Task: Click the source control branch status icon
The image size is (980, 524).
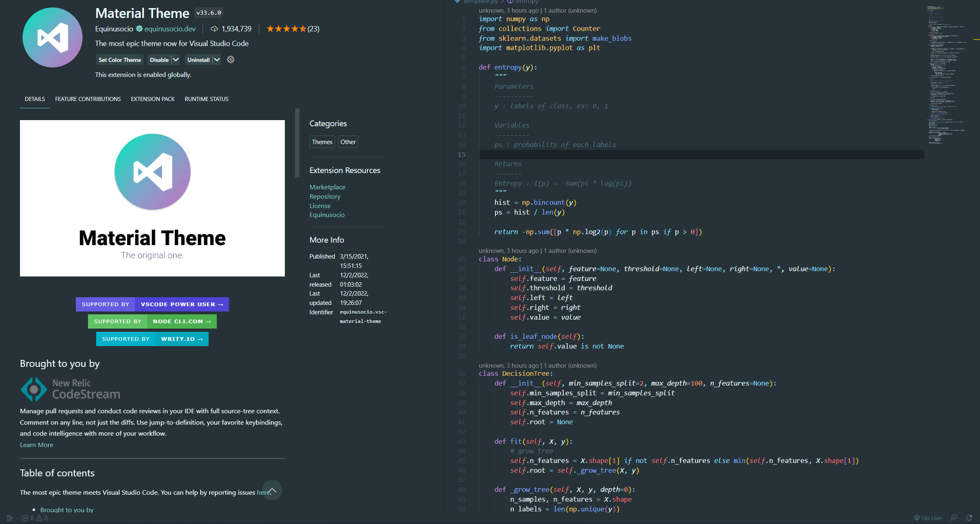Action: [10, 518]
